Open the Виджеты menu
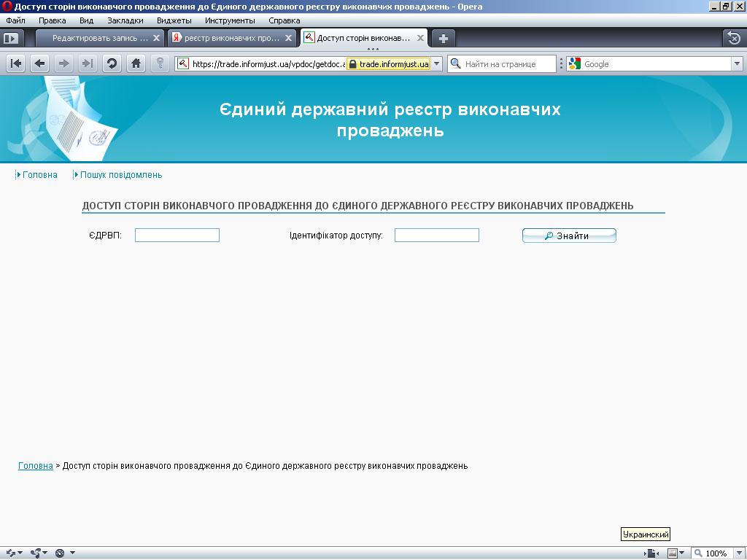747x560 pixels. click(x=174, y=20)
